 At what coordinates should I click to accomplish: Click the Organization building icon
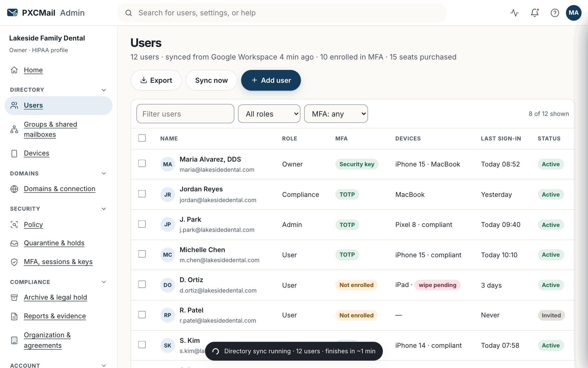pos(14,340)
